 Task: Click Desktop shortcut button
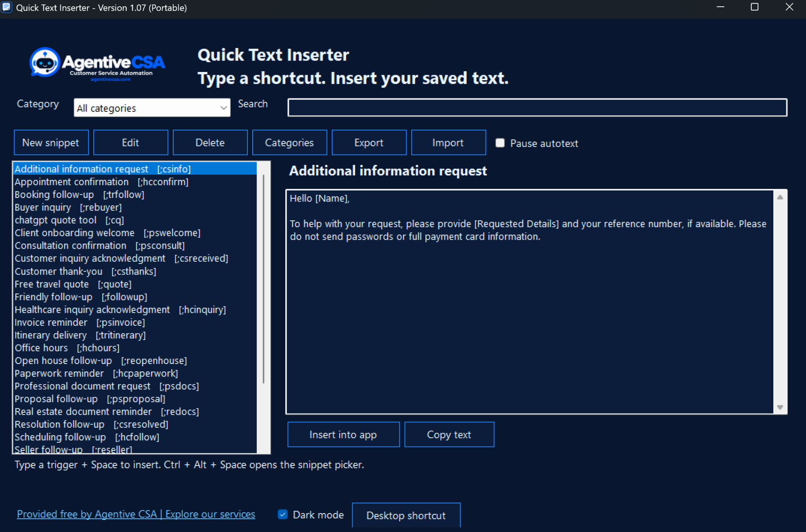(x=406, y=515)
